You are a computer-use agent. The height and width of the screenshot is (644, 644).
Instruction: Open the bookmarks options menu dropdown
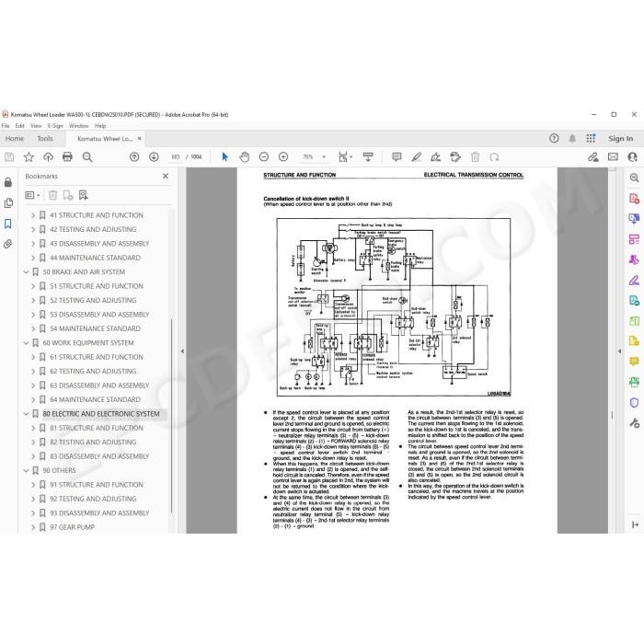[32, 195]
